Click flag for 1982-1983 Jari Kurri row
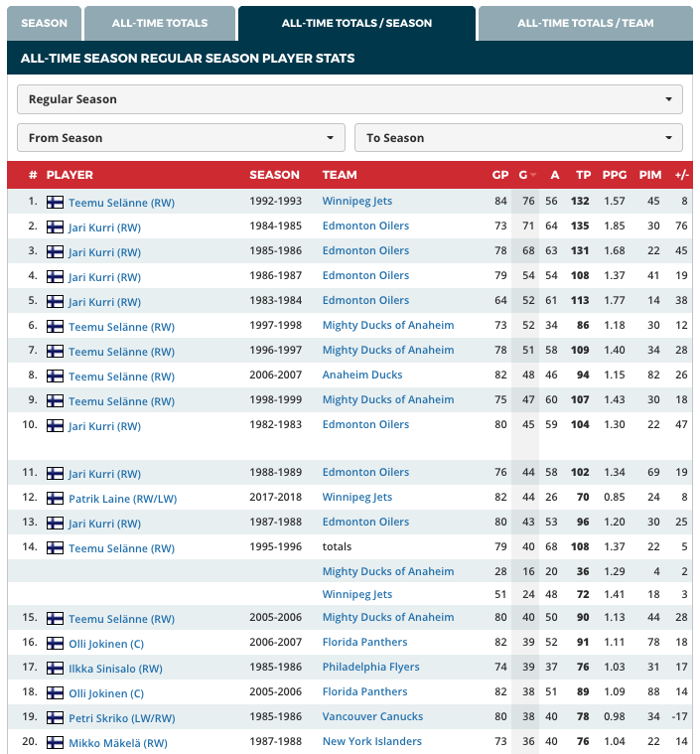This screenshot has height=754, width=700. click(x=55, y=425)
